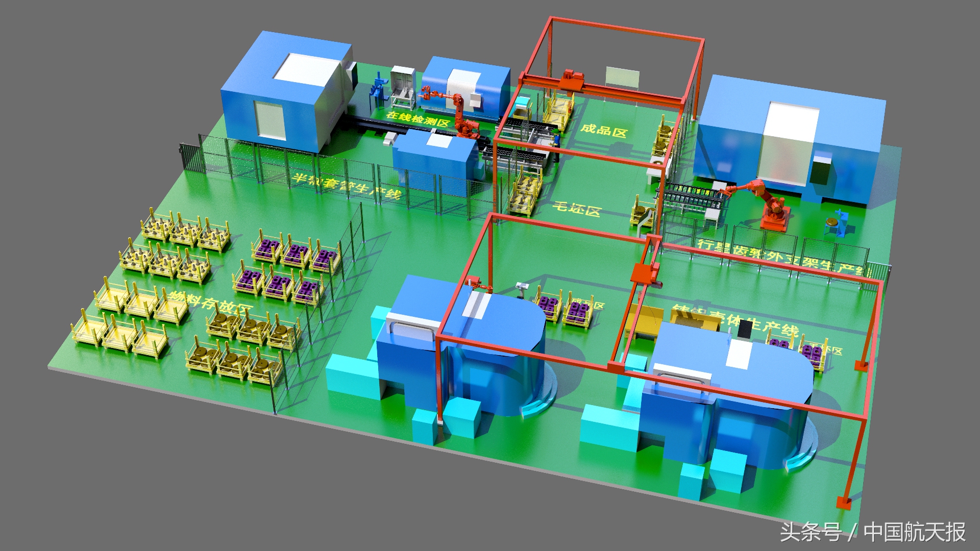980x551 pixels.
Task: Click the cyan block beside lower-left machine
Action: pyautogui.click(x=352, y=375)
